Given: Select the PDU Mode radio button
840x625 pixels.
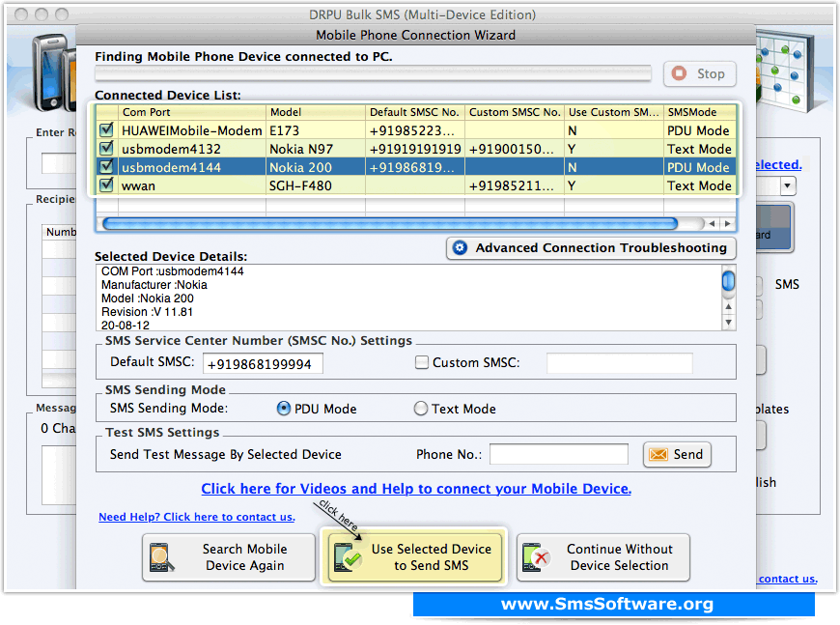Looking at the screenshot, I should tap(284, 409).
